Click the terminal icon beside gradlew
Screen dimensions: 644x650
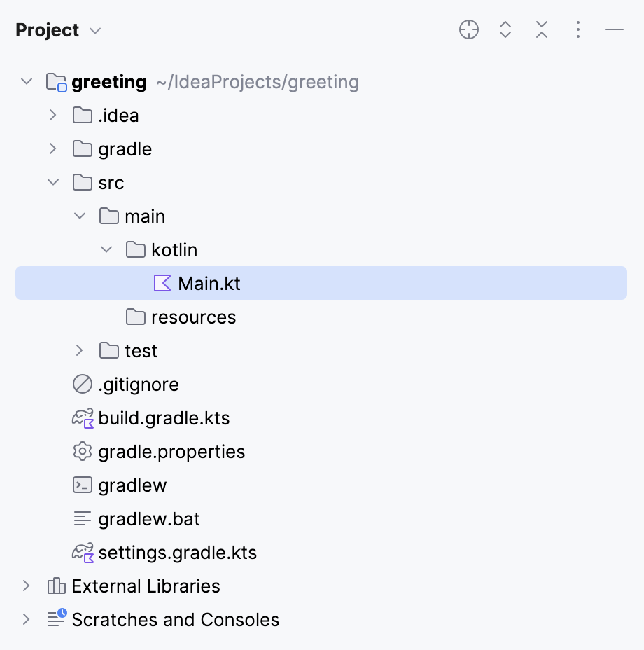coord(82,485)
